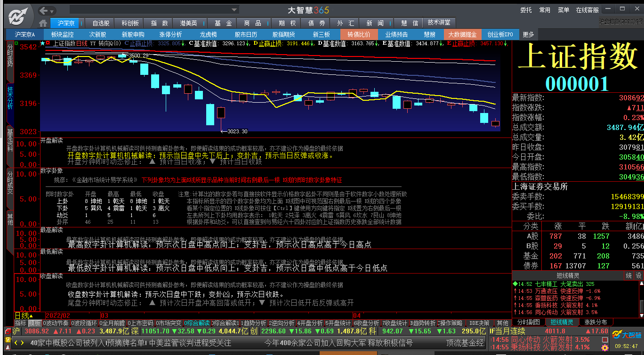Image resolution: width=644 pixels, height=355 pixels.
Task: Click the 深 index ticker label
Action: tap(134, 331)
